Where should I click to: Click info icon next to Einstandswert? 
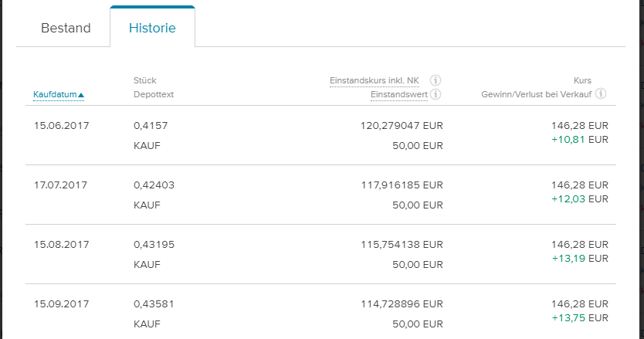pos(436,94)
